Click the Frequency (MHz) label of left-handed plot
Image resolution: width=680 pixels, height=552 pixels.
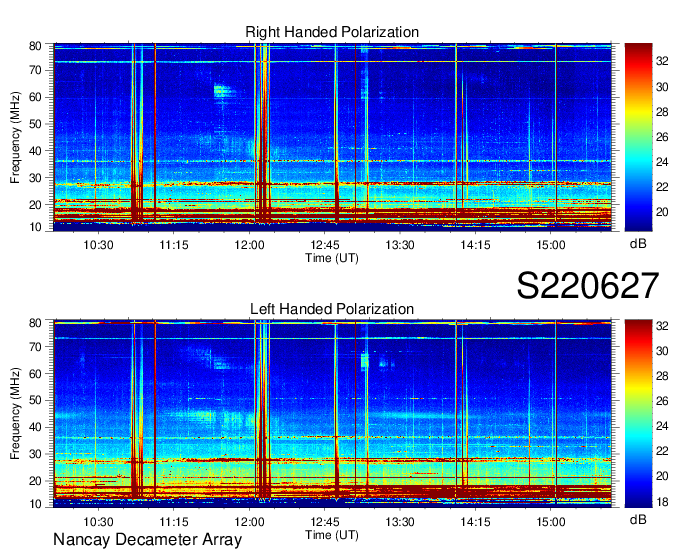point(15,414)
